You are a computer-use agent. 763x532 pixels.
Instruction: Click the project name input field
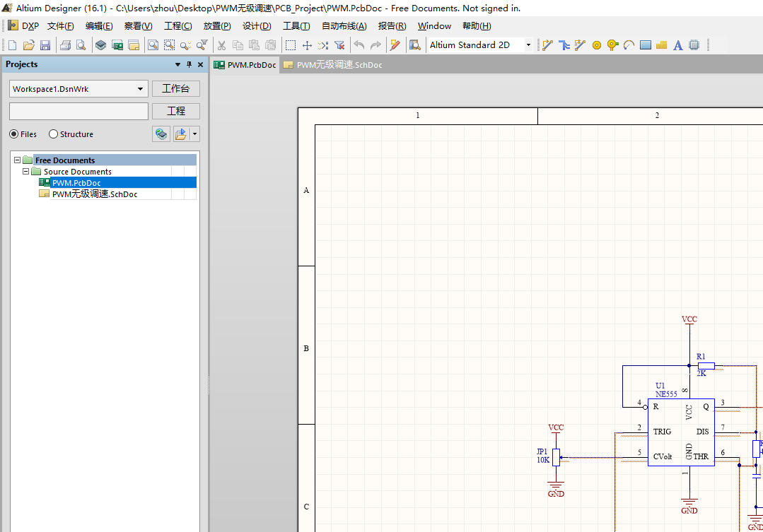pyautogui.click(x=78, y=111)
